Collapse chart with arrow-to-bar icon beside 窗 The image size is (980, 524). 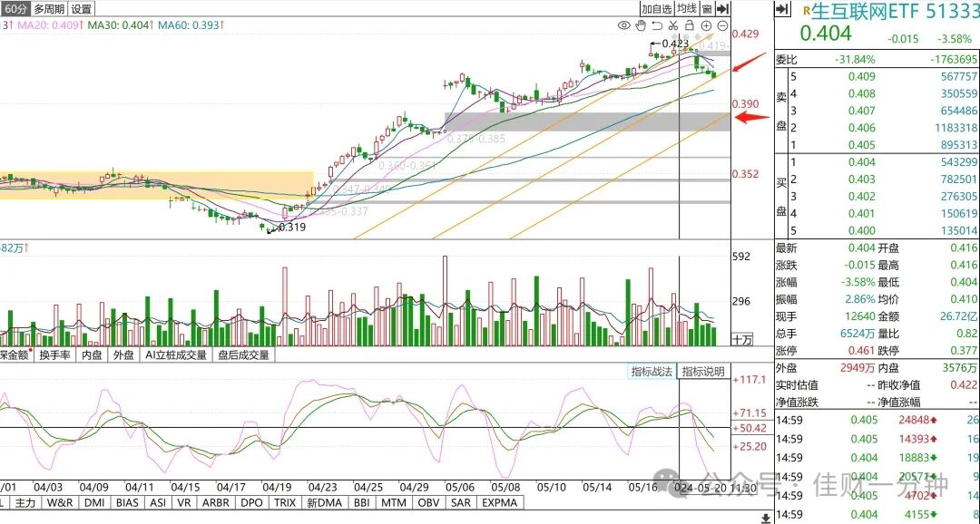point(723,9)
